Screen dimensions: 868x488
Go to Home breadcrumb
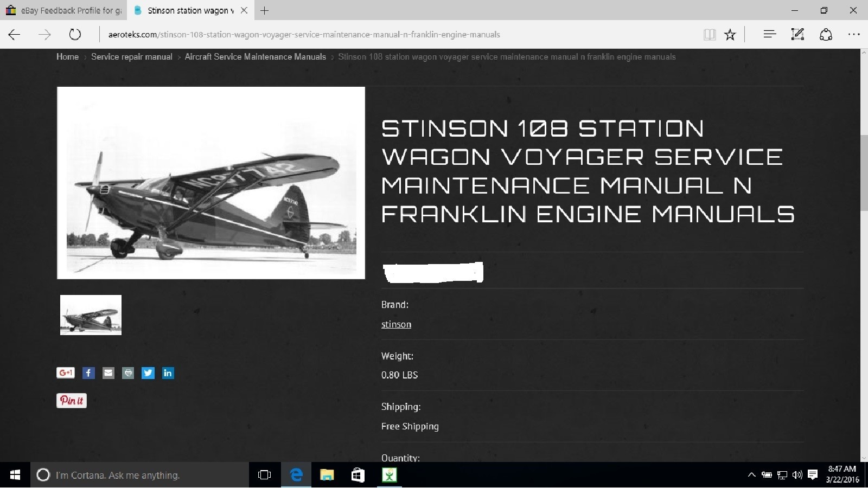click(67, 57)
